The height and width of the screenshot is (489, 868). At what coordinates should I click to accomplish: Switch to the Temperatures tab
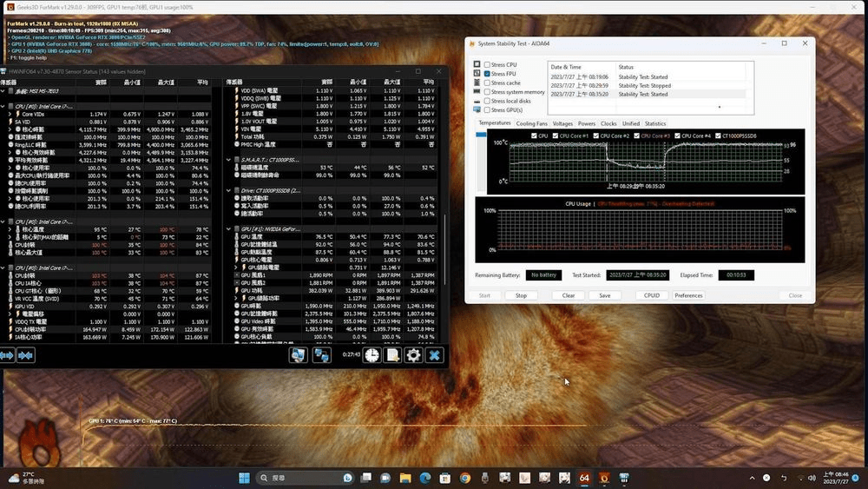(x=495, y=123)
